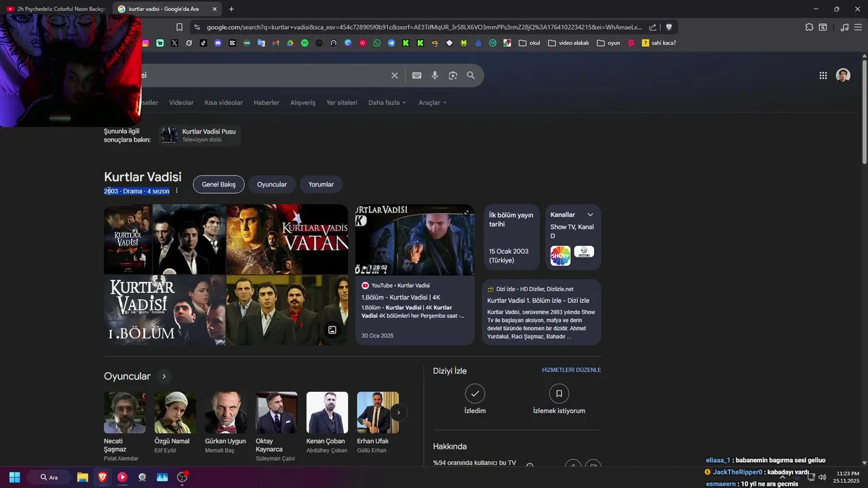Open the TikTok bookmark

point(203,43)
